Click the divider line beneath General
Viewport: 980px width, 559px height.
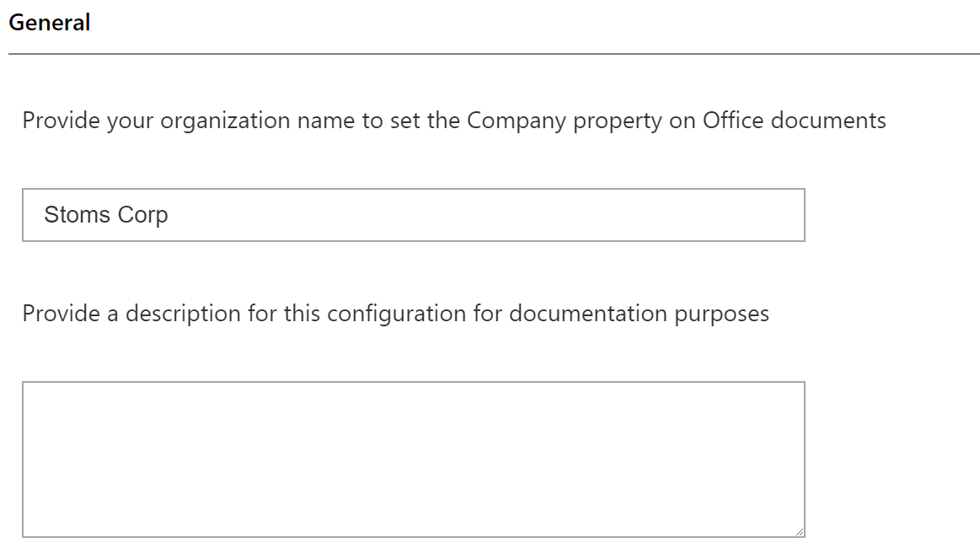[x=494, y=54]
